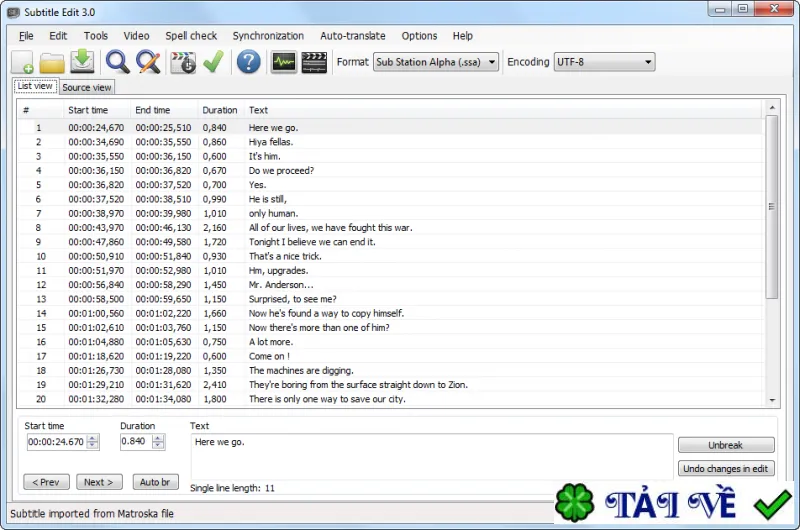Select row 'Mr. Anderson...'
The image size is (800, 530).
coord(390,285)
